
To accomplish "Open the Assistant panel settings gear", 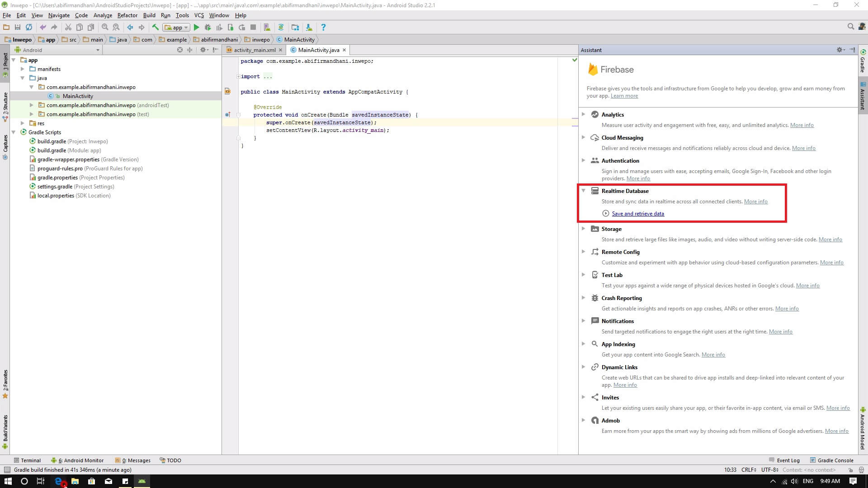I will pos(840,50).
